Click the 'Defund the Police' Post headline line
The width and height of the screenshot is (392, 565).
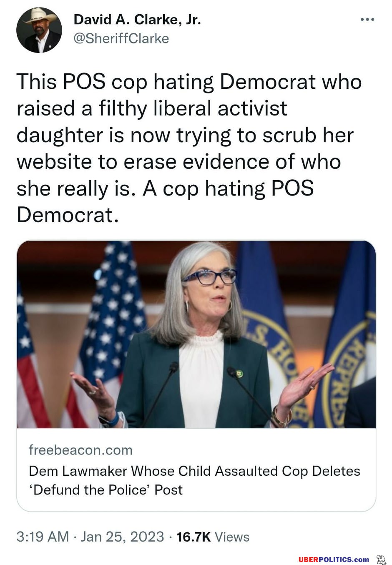[106, 490]
